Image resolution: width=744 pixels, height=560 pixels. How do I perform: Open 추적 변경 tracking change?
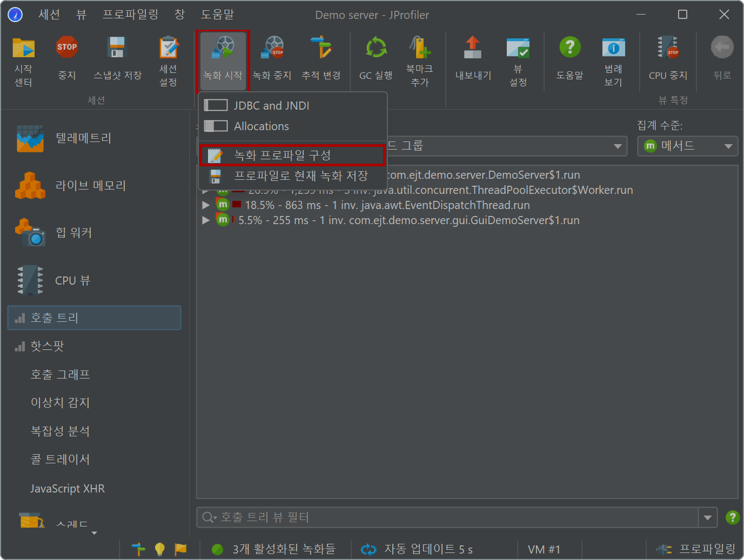pos(321,58)
